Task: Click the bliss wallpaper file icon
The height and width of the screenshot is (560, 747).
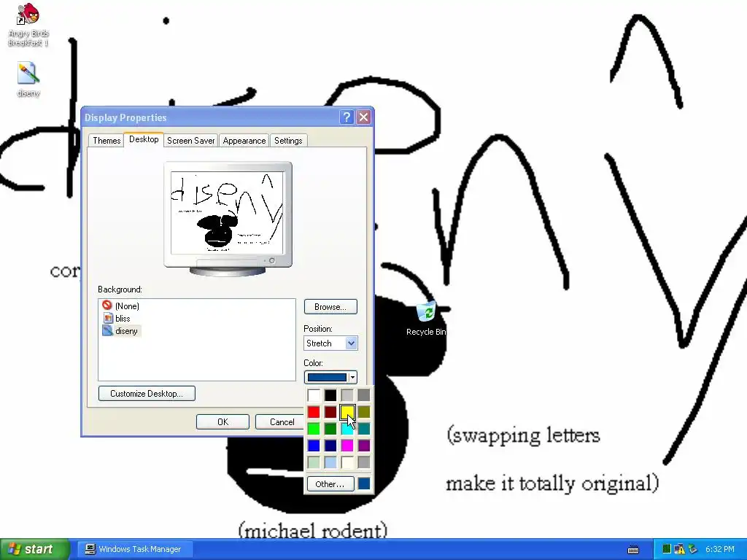Action: [x=108, y=318]
